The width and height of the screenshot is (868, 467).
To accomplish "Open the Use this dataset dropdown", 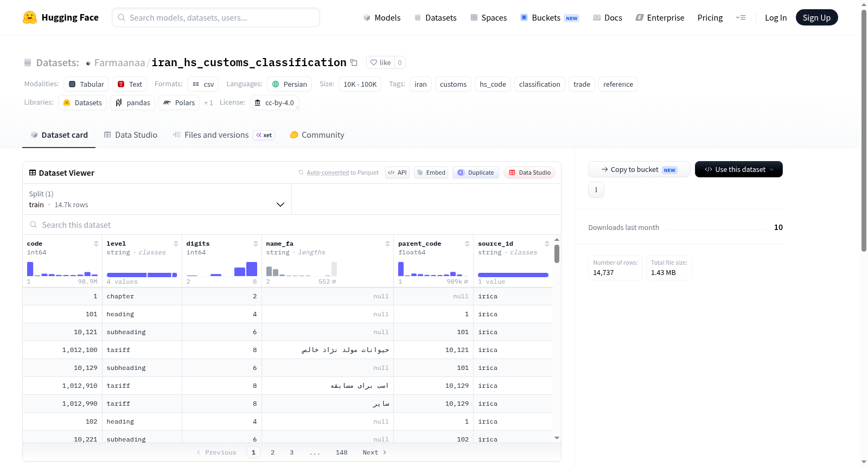I will click(x=739, y=169).
